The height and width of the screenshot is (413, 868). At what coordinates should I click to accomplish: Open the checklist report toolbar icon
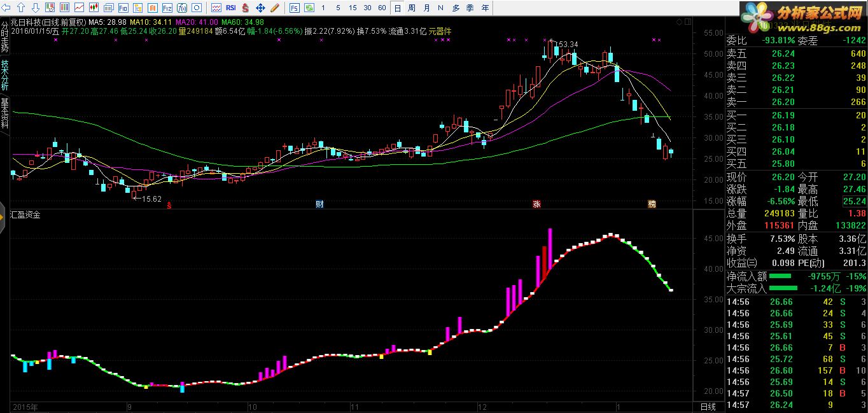[50, 8]
